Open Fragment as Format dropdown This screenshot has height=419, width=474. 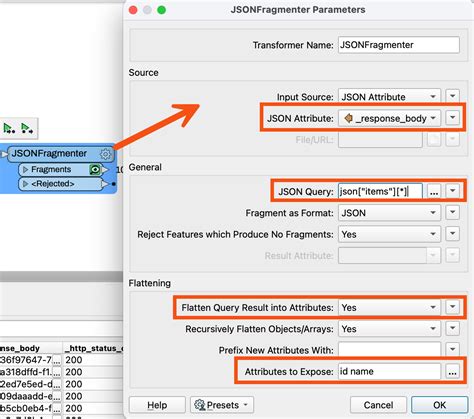(x=389, y=213)
